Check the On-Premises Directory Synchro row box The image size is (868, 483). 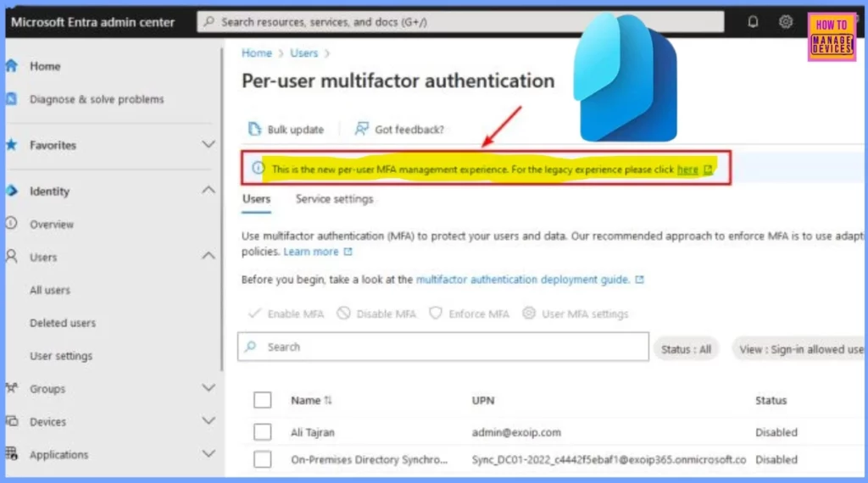(x=263, y=459)
